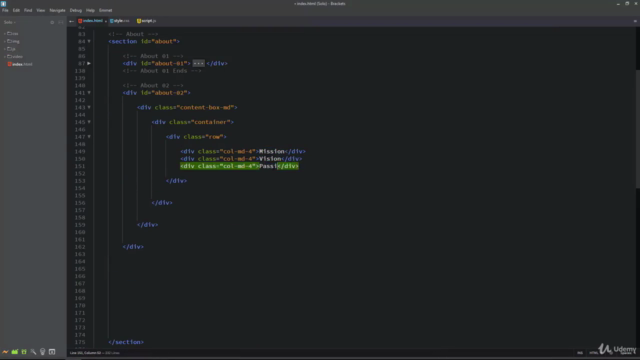Open the View menu
The image size is (640, 360).
(x=40, y=10)
